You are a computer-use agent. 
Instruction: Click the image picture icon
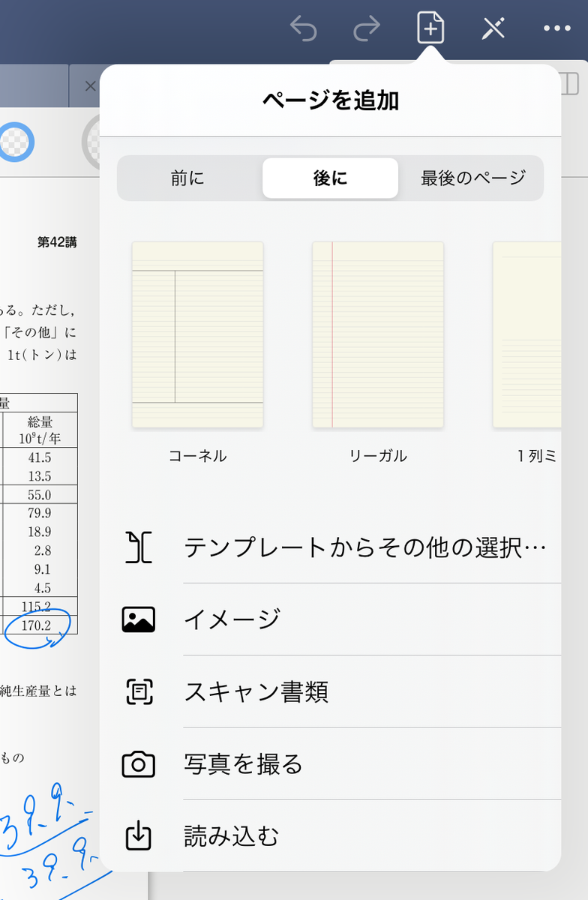(x=139, y=619)
